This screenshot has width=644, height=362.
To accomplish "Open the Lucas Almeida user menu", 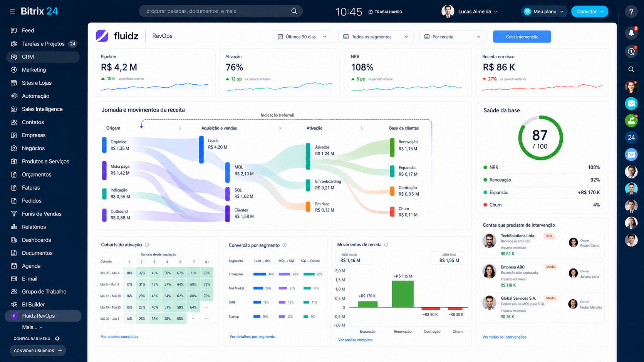I will coord(470,12).
